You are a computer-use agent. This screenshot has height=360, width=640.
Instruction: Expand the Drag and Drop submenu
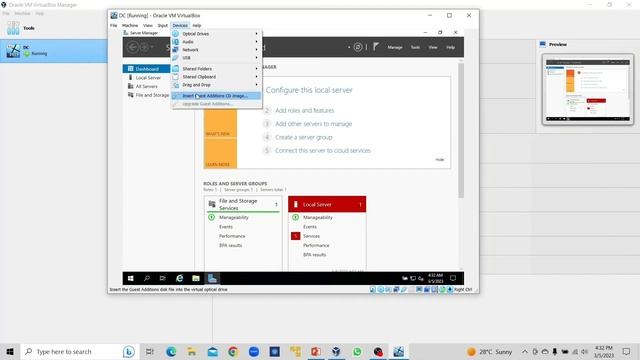click(216, 85)
